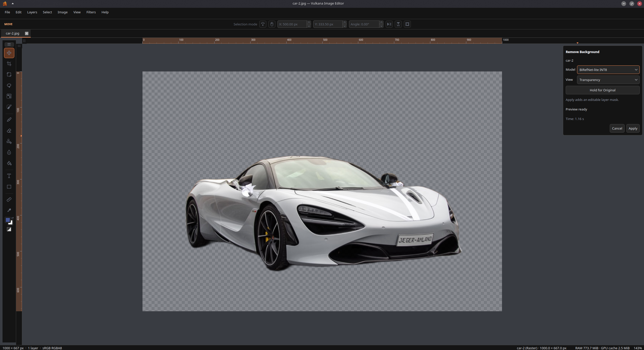Decrease the Y position stepper
Image resolution: width=644 pixels, height=350 pixels.
345,26
